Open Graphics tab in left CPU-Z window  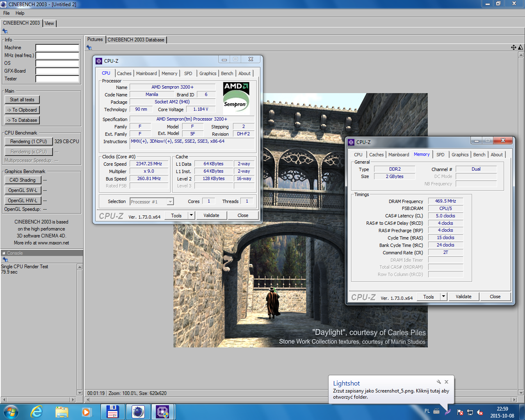click(208, 73)
